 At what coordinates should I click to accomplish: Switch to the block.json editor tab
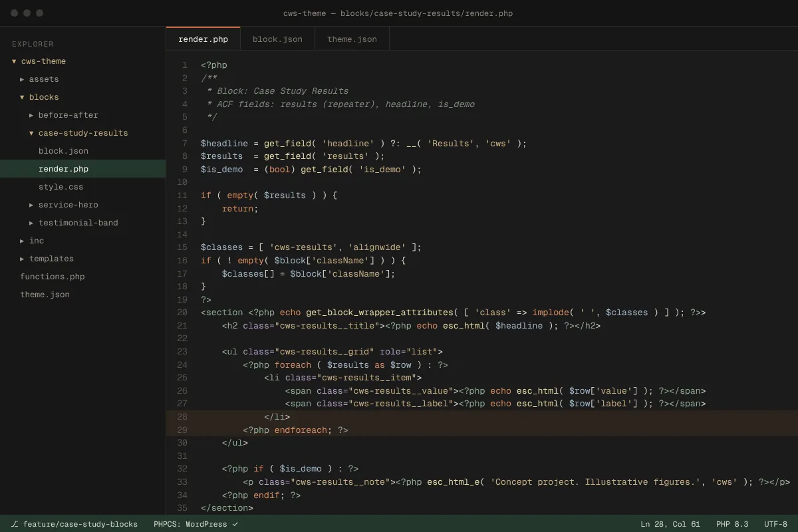[277, 39]
